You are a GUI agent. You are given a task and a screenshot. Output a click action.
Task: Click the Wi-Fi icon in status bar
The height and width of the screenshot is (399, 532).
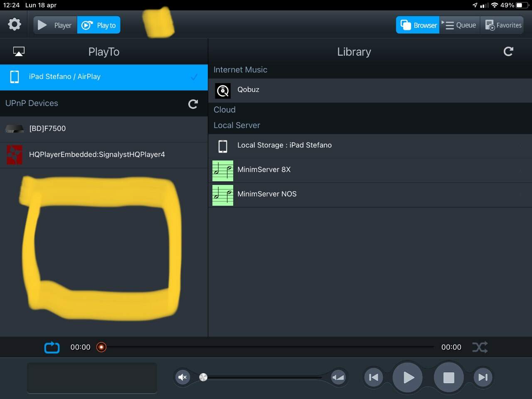494,5
